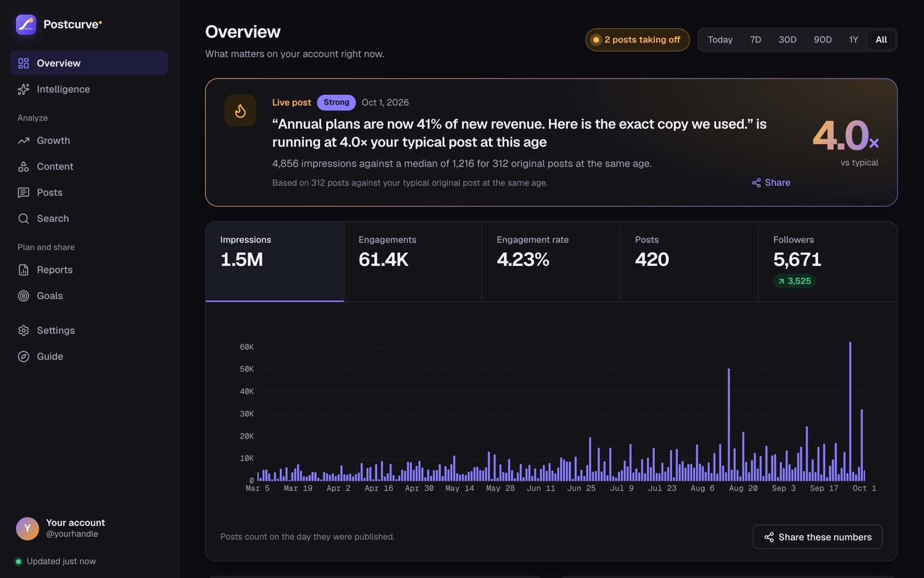Click the tallest chart bar near Oct 1
Image resolution: width=924 pixels, height=578 pixels.
coord(850,412)
